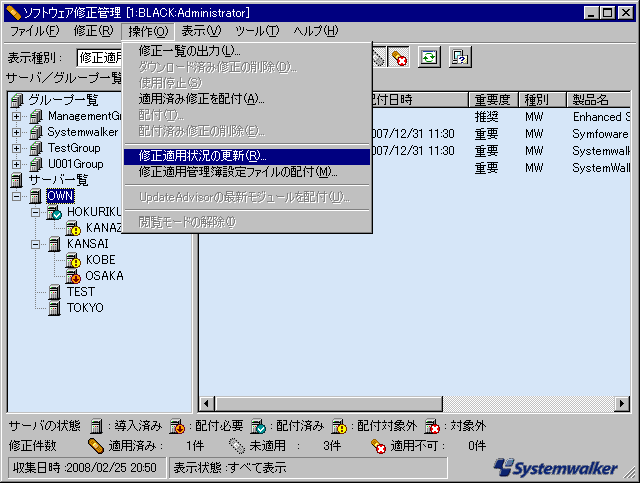
Task: Expand the U001Group tree node
Action: click(x=16, y=164)
